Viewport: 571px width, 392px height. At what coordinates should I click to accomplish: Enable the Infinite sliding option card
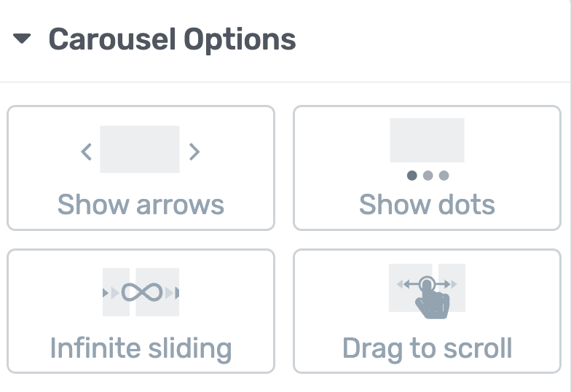pos(141,311)
